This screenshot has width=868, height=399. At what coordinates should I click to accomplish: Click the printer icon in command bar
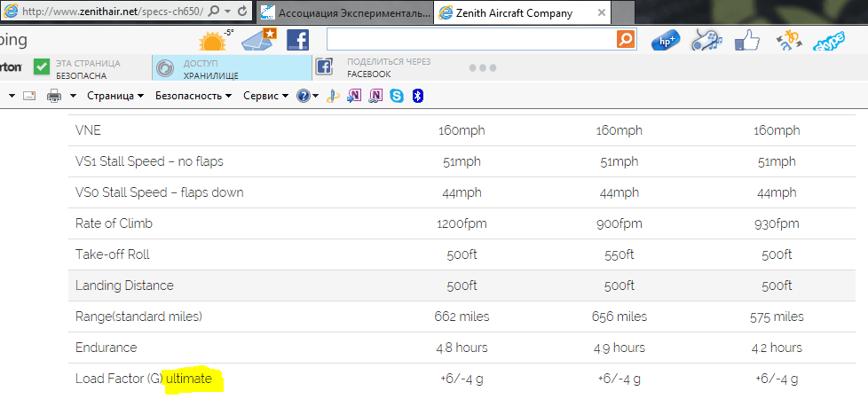tap(53, 96)
